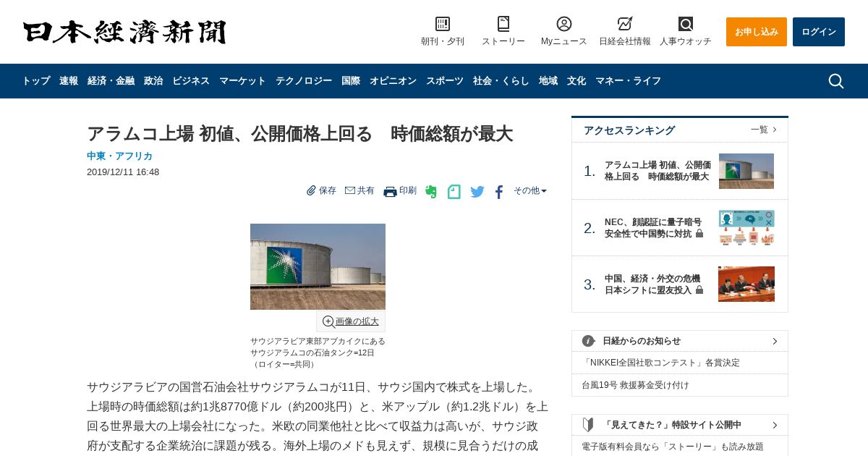This screenshot has height=456, width=868.
Task: Open the ストーリー story icon
Action: coord(503,24)
